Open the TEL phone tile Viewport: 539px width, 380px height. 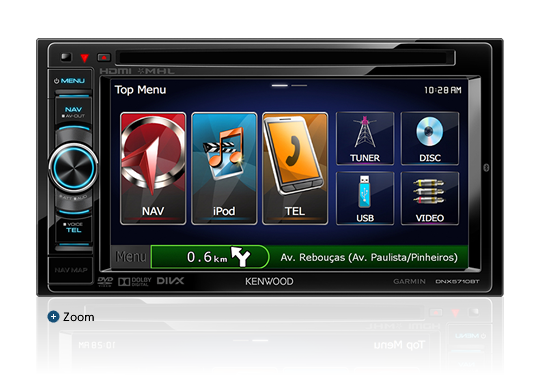295,168
